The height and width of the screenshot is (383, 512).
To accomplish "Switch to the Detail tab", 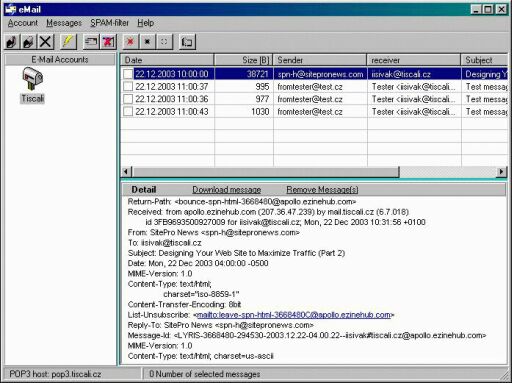I will [144, 190].
